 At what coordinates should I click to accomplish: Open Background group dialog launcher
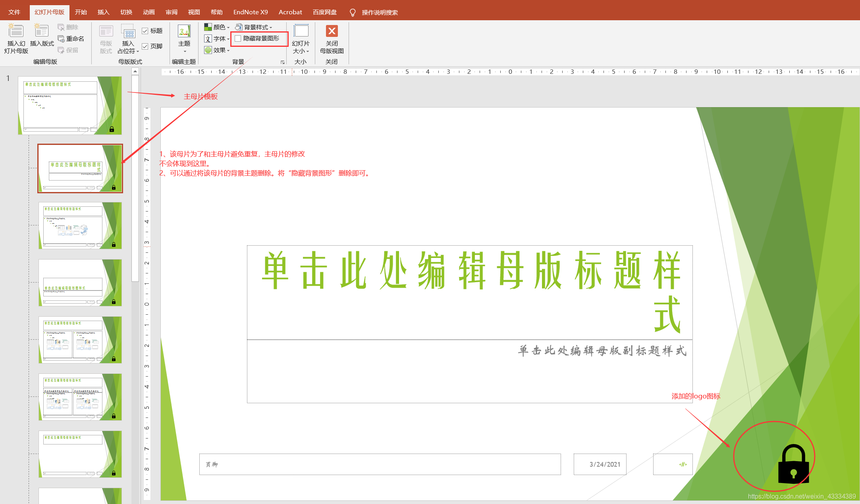[283, 62]
